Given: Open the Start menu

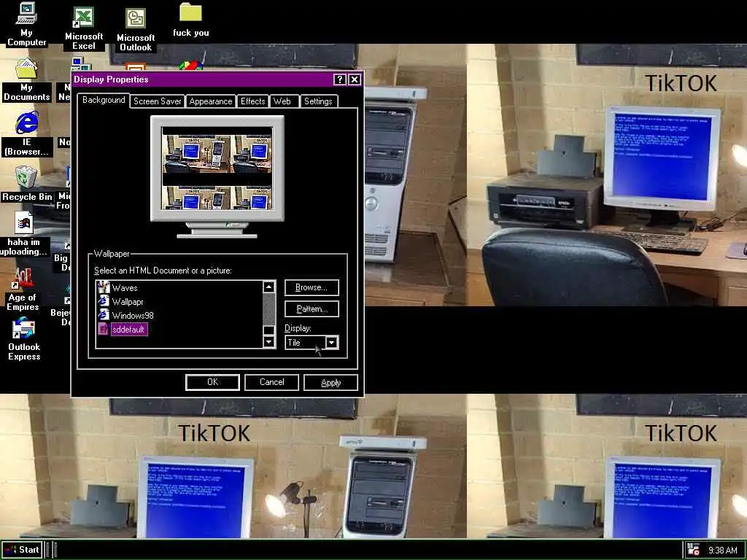Looking at the screenshot, I should point(22,550).
